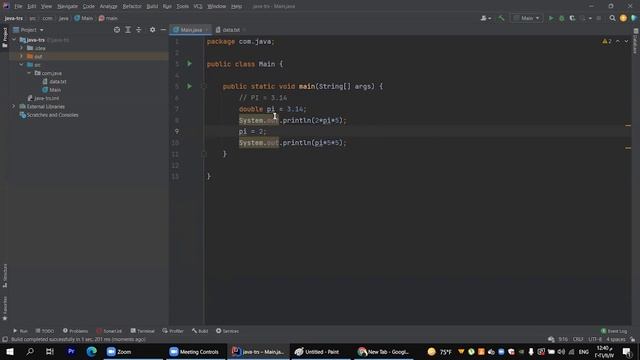Switch to Chrome New Tab in taskbar

coord(383,351)
